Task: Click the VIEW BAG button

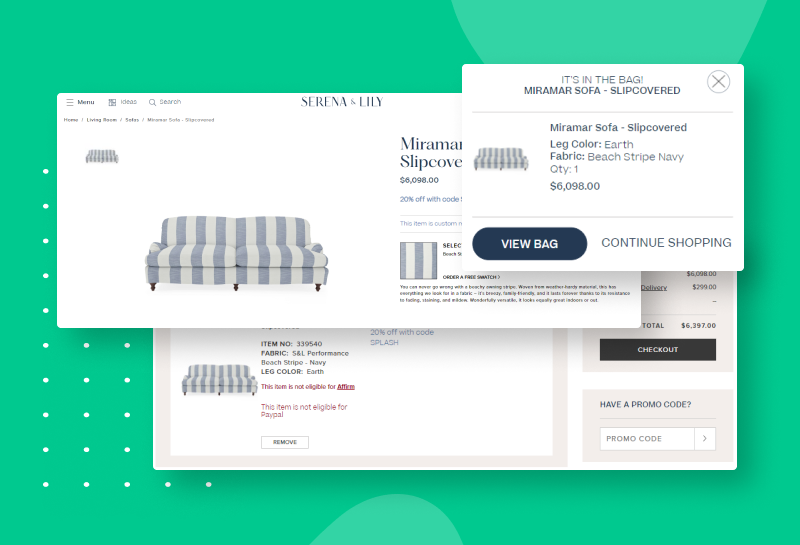Action: click(530, 244)
